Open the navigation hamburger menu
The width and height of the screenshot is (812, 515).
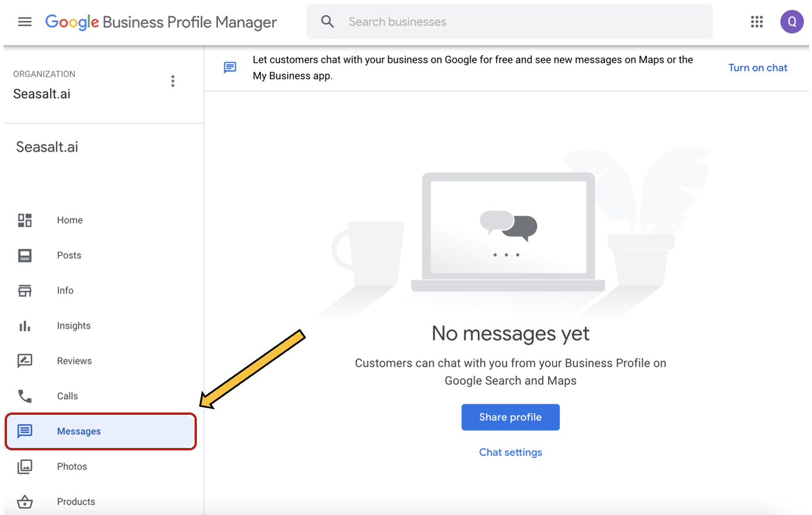24,22
